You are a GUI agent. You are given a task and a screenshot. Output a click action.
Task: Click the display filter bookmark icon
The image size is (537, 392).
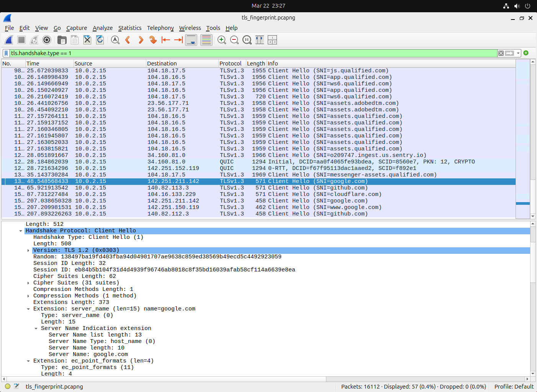[6, 53]
